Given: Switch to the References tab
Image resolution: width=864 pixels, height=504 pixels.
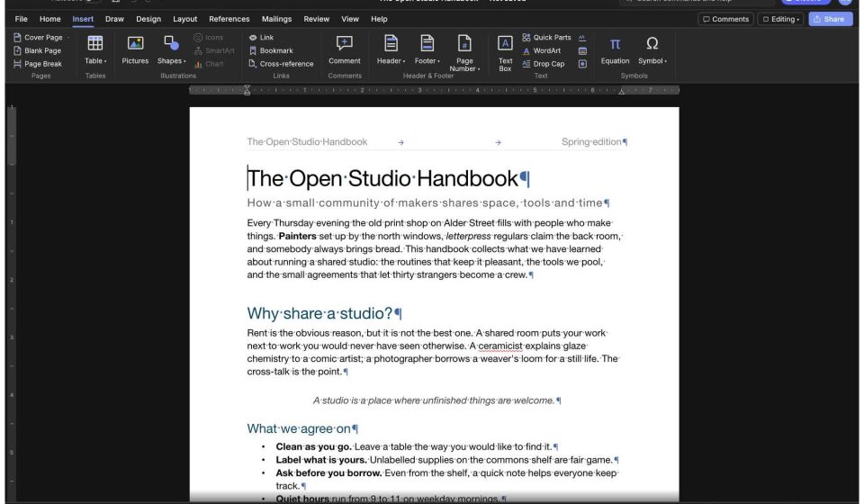Looking at the screenshot, I should pos(229,19).
